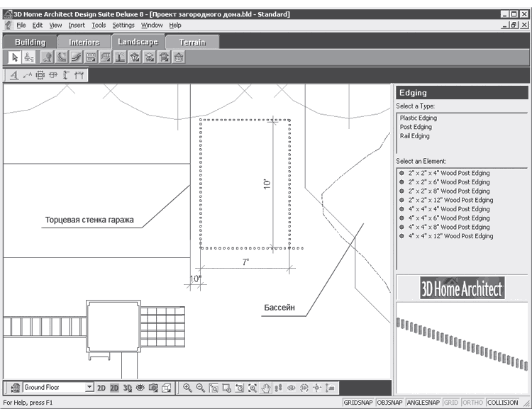The width and height of the screenshot is (532, 409).
Task: Click the plant tool icon
Action: point(47,57)
